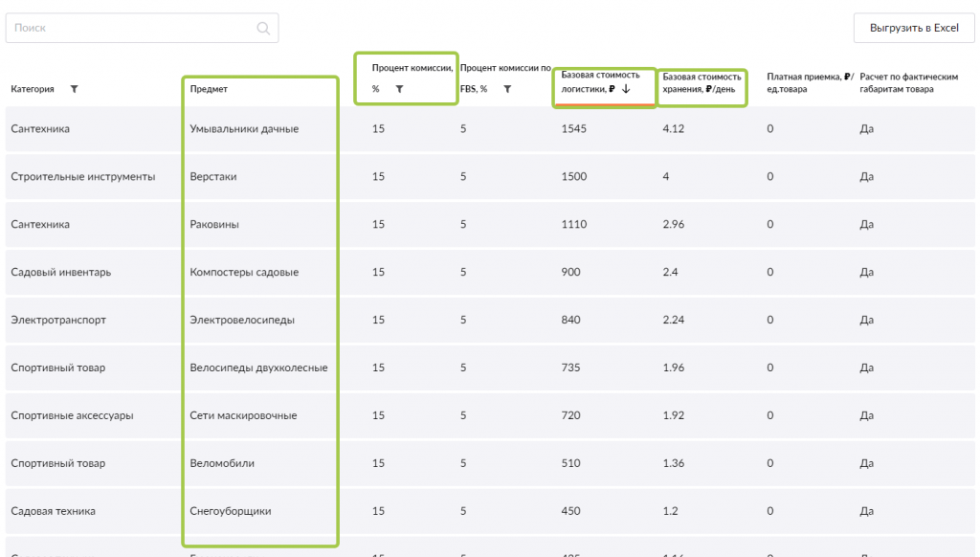Open the Процент комиссии filter icon
This screenshot has width=980, height=557.
click(399, 89)
